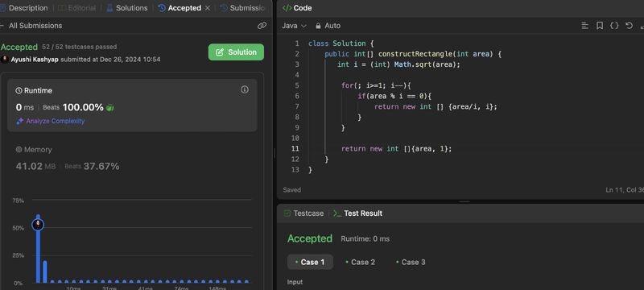Reset code with the undo arrow icon
Image resolution: width=644 pixels, height=290 pixels.
coord(629,26)
